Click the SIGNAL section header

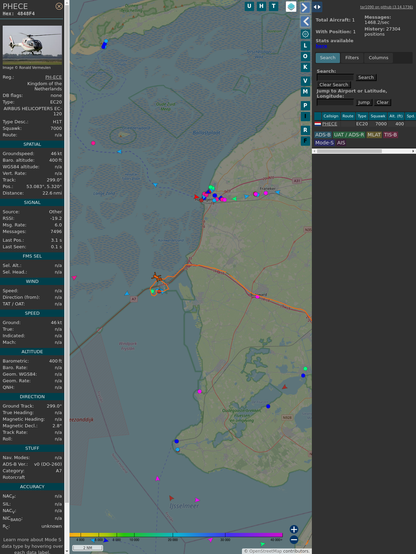[x=32, y=203]
